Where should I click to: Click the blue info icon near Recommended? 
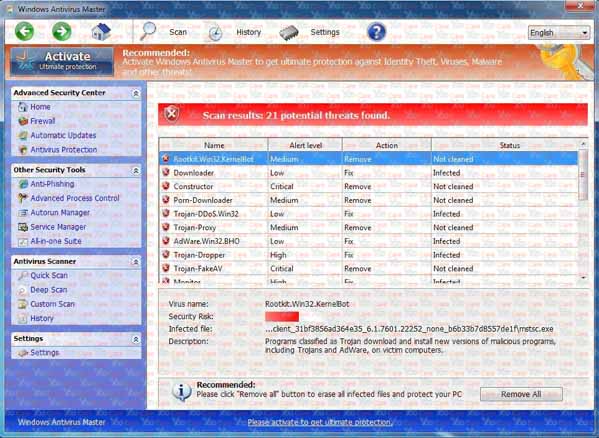(x=182, y=391)
